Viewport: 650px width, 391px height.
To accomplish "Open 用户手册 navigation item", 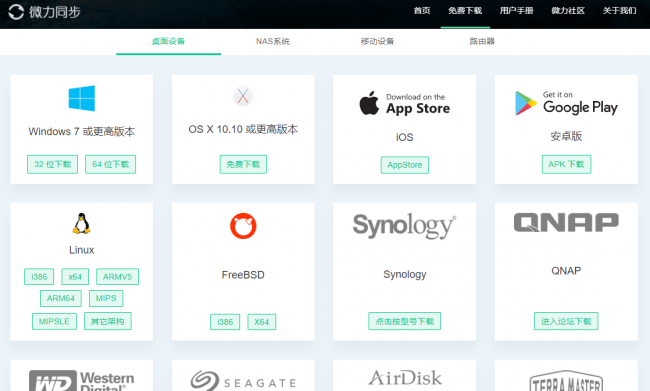I will pos(517,11).
